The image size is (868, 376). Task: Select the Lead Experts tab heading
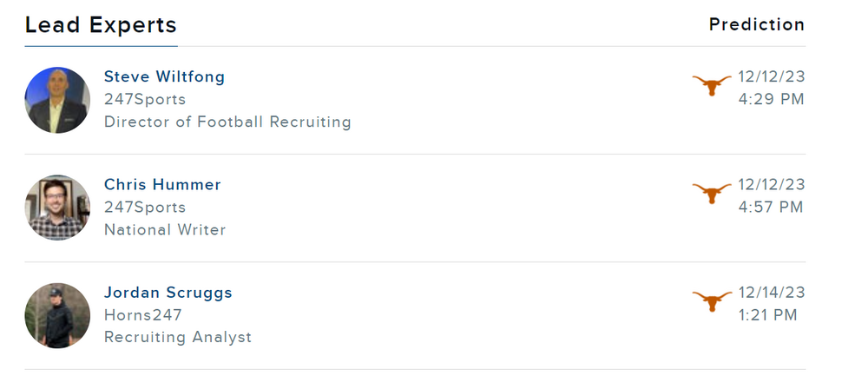tap(101, 25)
